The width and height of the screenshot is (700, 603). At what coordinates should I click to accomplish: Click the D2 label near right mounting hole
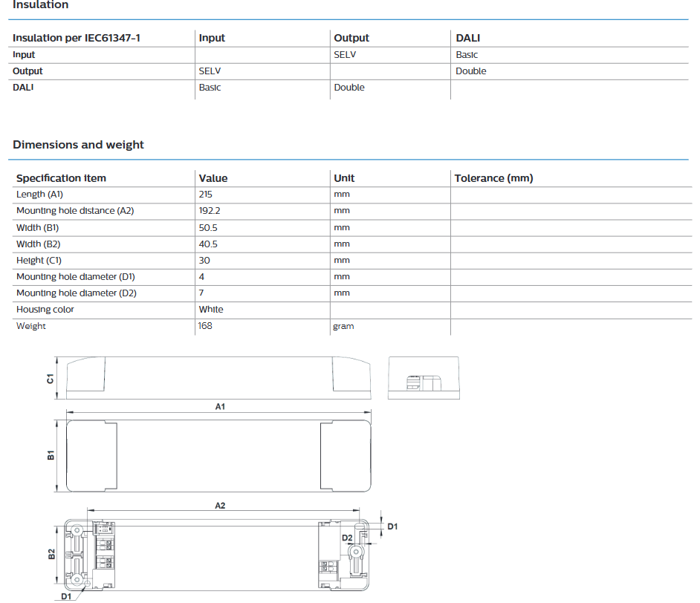tap(347, 538)
